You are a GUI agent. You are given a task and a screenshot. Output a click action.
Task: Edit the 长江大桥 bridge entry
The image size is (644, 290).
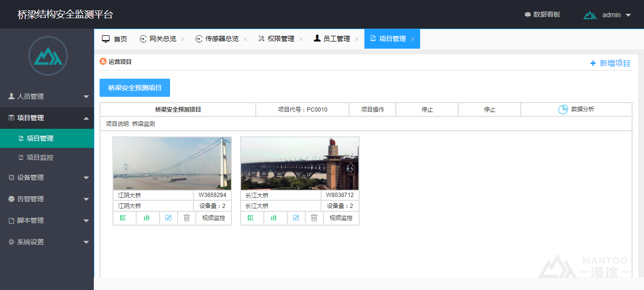click(296, 218)
